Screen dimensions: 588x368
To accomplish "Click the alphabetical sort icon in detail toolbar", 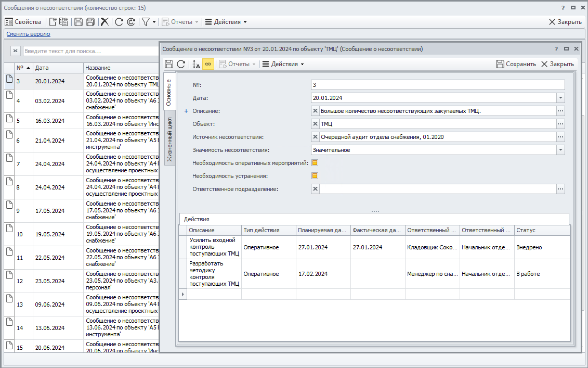I will pyautogui.click(x=196, y=64).
